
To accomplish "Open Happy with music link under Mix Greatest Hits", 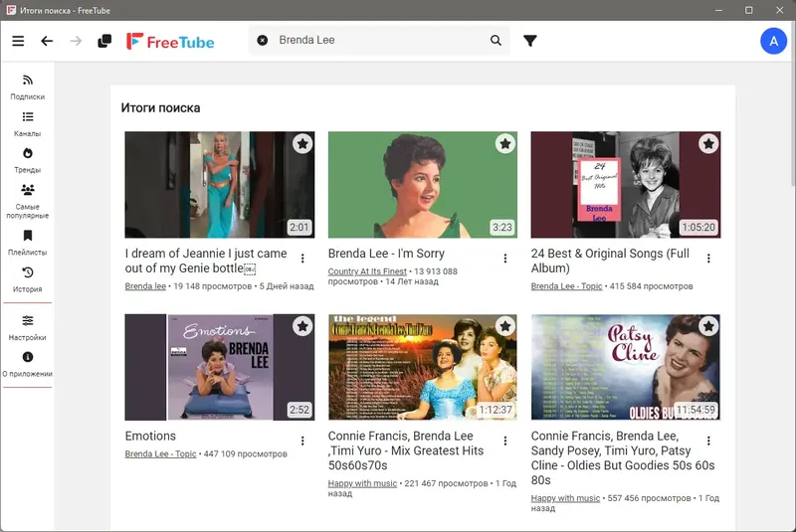I will (362, 483).
